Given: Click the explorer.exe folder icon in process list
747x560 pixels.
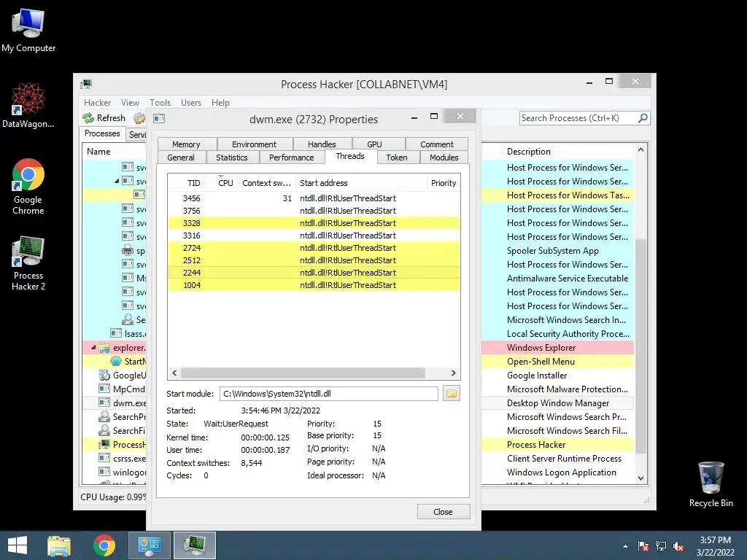Looking at the screenshot, I should click(x=105, y=348).
